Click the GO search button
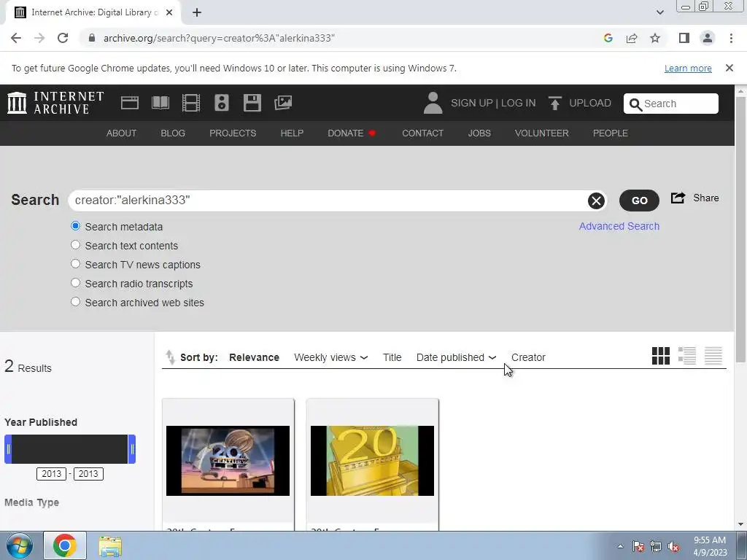 click(639, 201)
